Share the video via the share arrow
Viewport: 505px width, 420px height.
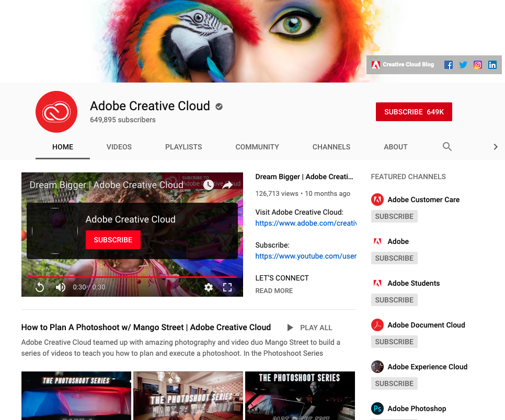click(228, 185)
